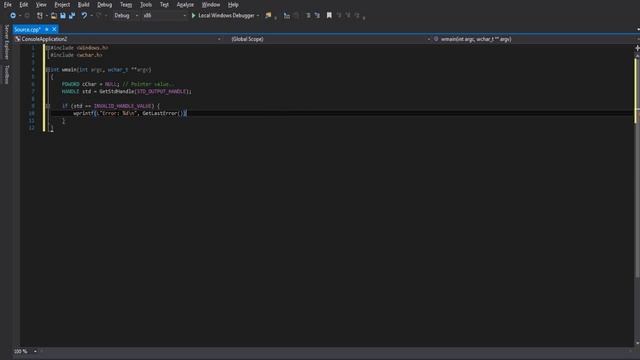This screenshot has height=360, width=640.
Task: Open the Window menu
Action: click(x=211, y=4)
